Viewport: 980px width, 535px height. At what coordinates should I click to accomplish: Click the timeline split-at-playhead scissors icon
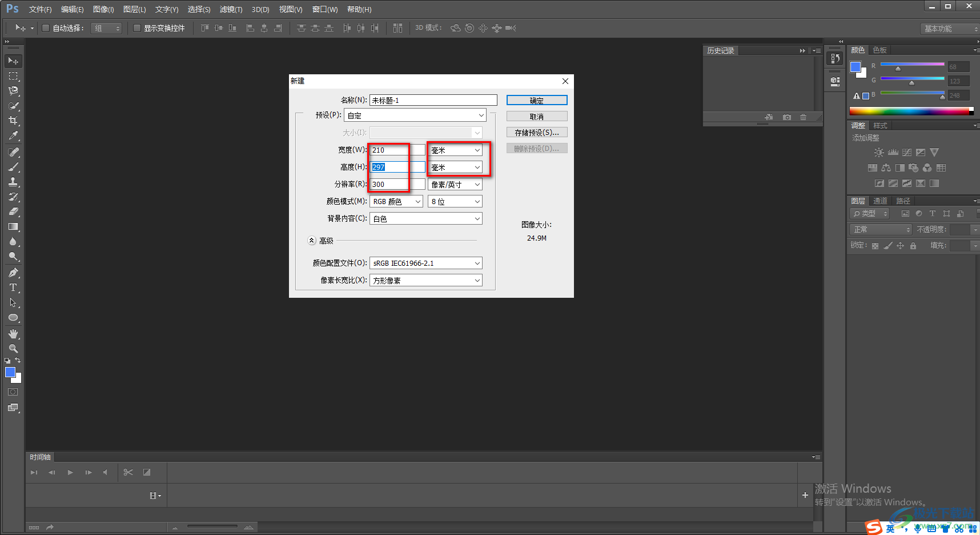tap(128, 472)
